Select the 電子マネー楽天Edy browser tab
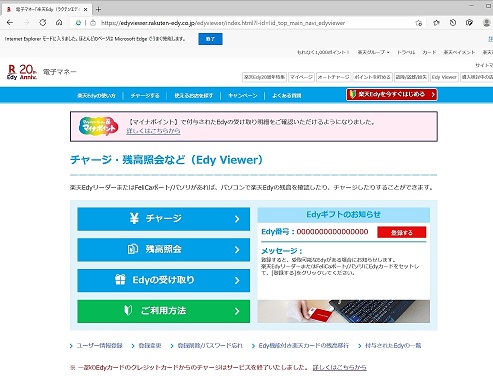 47,9
